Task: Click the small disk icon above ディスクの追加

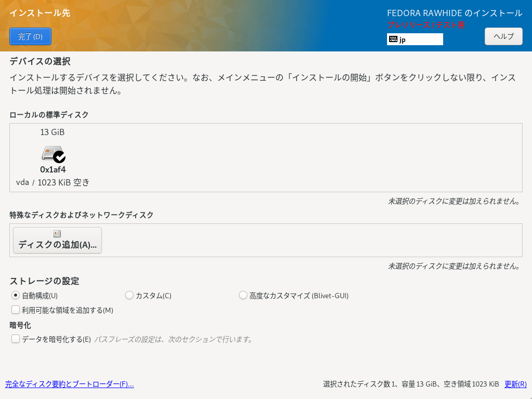Action: click(57, 233)
